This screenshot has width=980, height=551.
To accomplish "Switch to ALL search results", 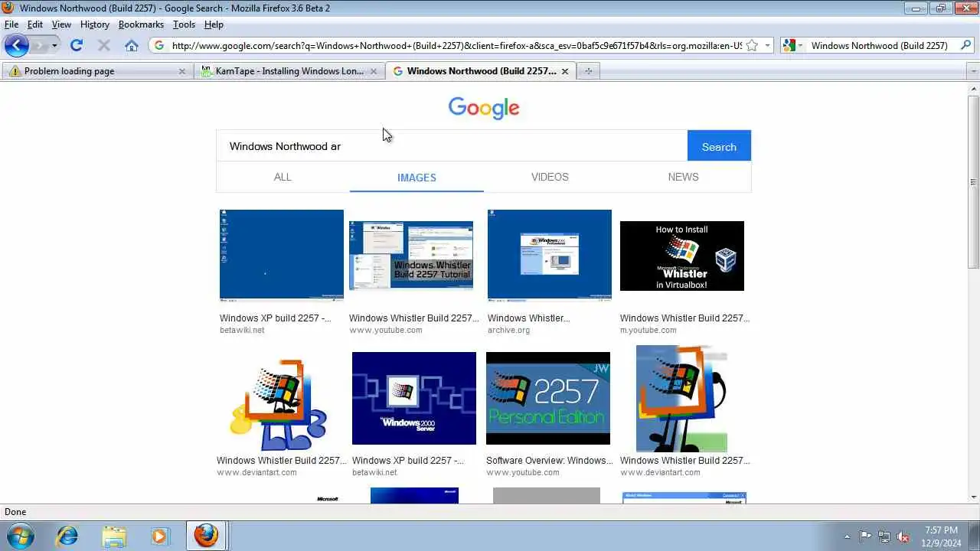I will tap(283, 177).
